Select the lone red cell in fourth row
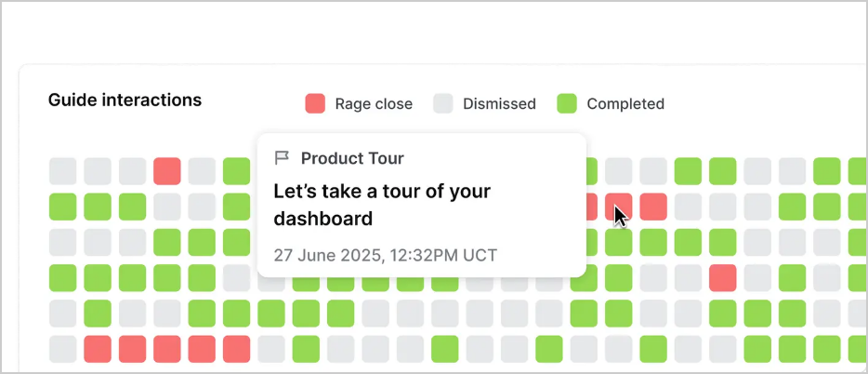 (723, 277)
